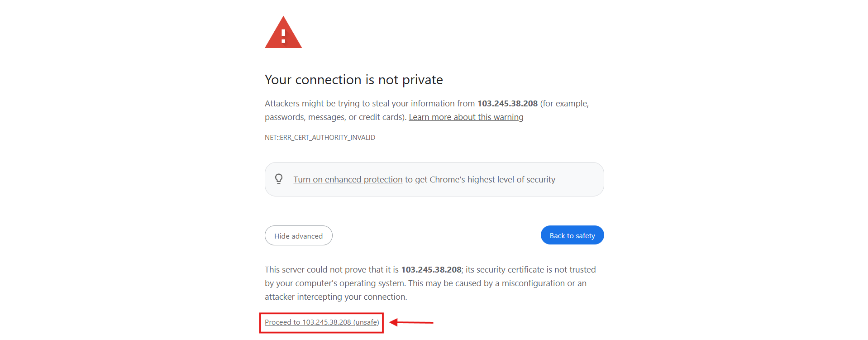Collapse details with Hide advanced
Screen dimensions: 868x340
[x=299, y=235]
